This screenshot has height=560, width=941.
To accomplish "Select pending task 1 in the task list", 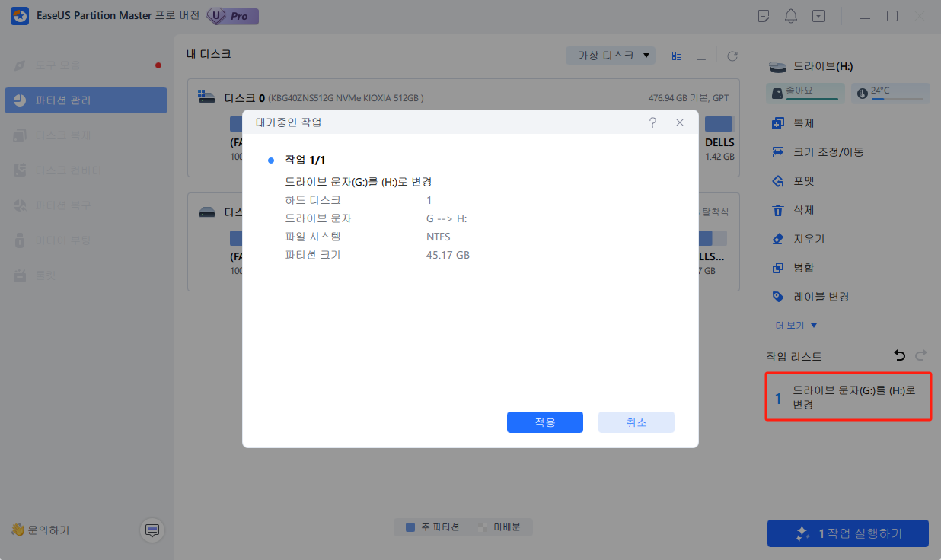I will pyautogui.click(x=847, y=396).
